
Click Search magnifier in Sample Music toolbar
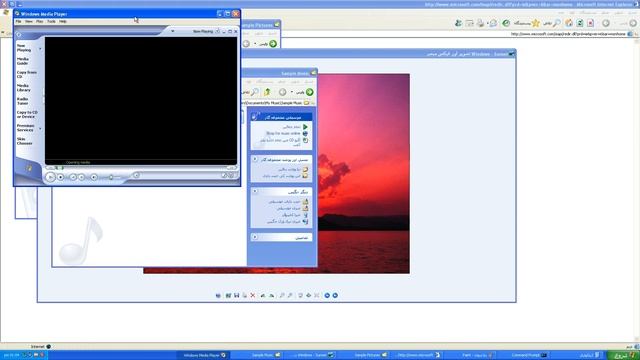[x=255, y=92]
